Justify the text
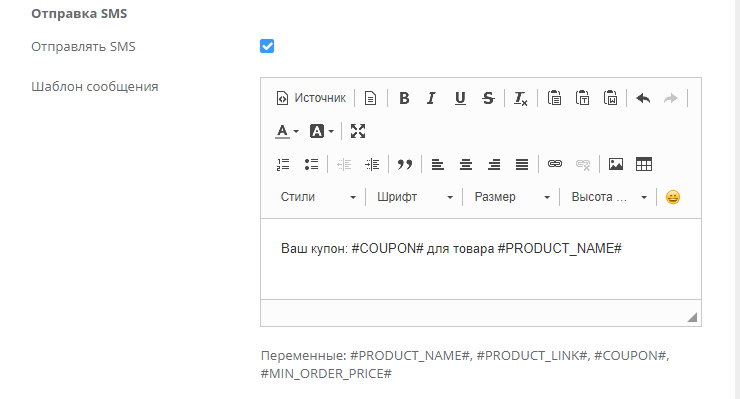This screenshot has height=399, width=740. pos(521,164)
